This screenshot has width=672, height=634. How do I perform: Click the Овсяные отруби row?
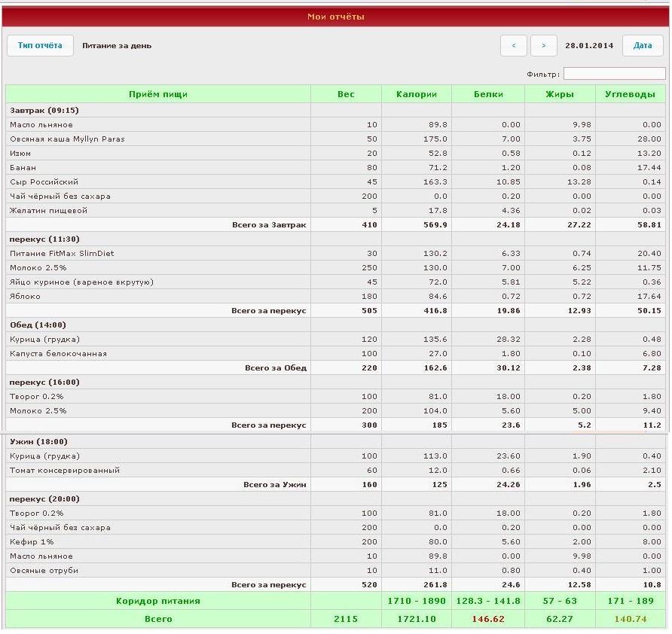(x=335, y=571)
